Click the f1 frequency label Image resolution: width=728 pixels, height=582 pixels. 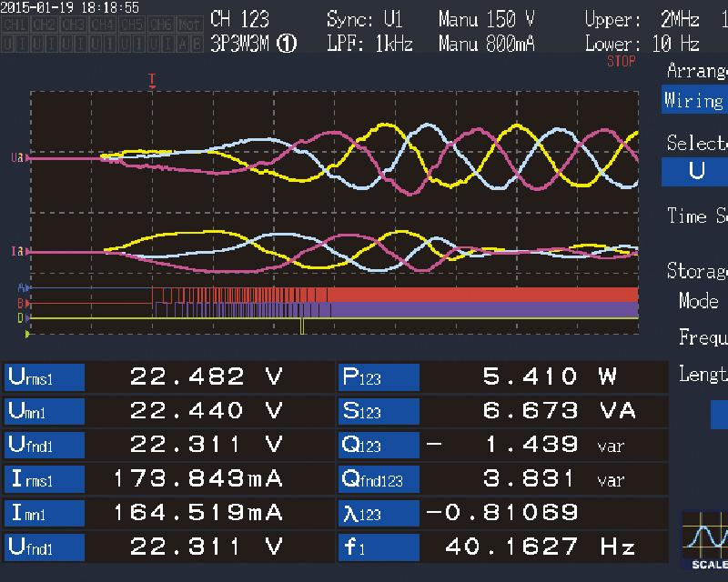pos(379,547)
